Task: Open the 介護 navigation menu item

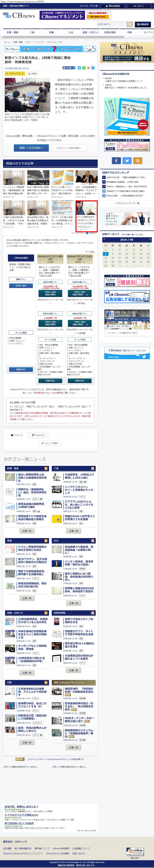Action: pos(32,32)
